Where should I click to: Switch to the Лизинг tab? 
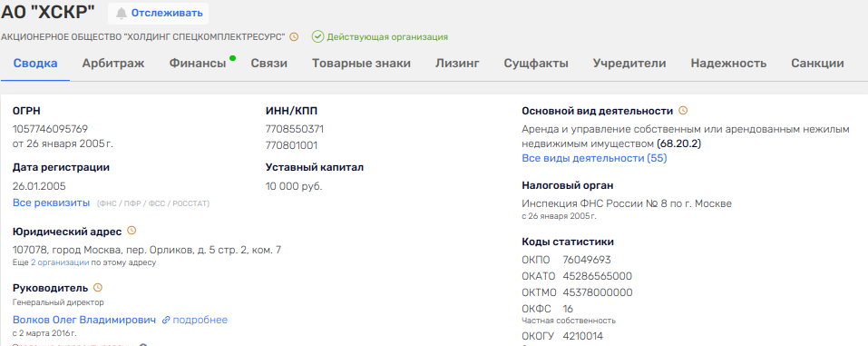(x=457, y=64)
